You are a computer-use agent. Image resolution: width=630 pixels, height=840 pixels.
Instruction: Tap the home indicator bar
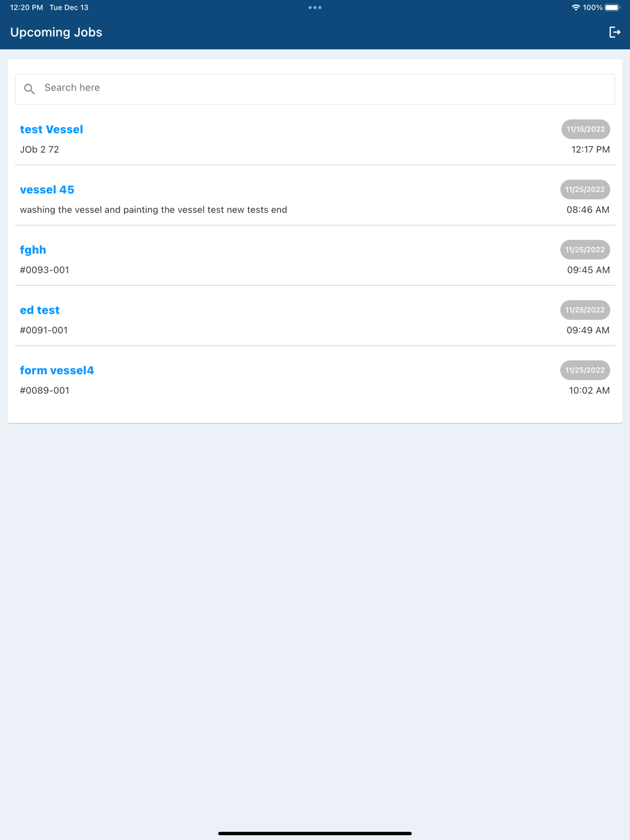[x=315, y=833]
